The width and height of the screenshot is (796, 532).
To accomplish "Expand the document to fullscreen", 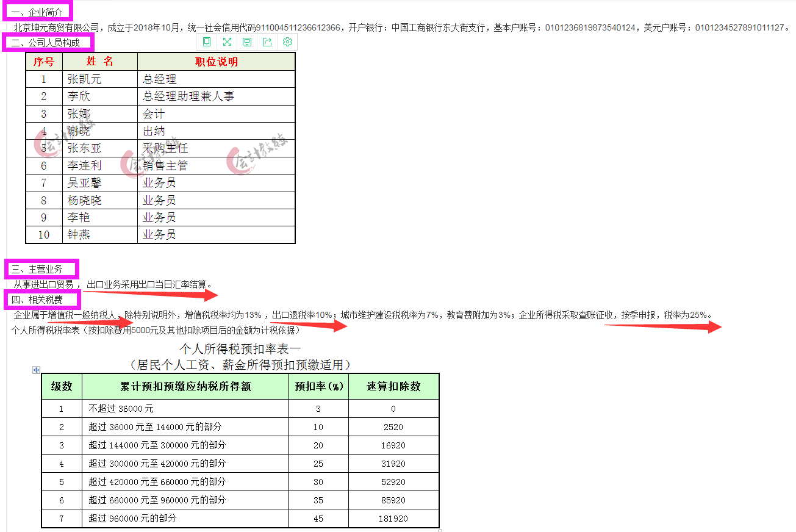I will pyautogui.click(x=226, y=41).
